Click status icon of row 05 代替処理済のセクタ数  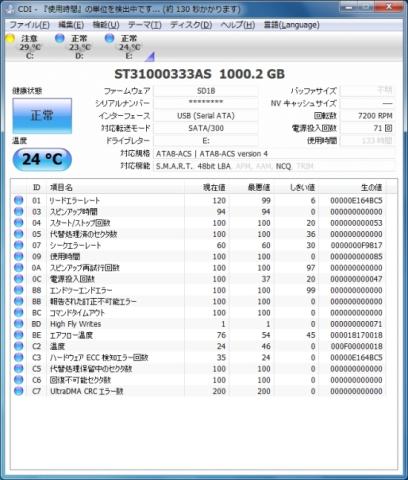click(x=19, y=234)
